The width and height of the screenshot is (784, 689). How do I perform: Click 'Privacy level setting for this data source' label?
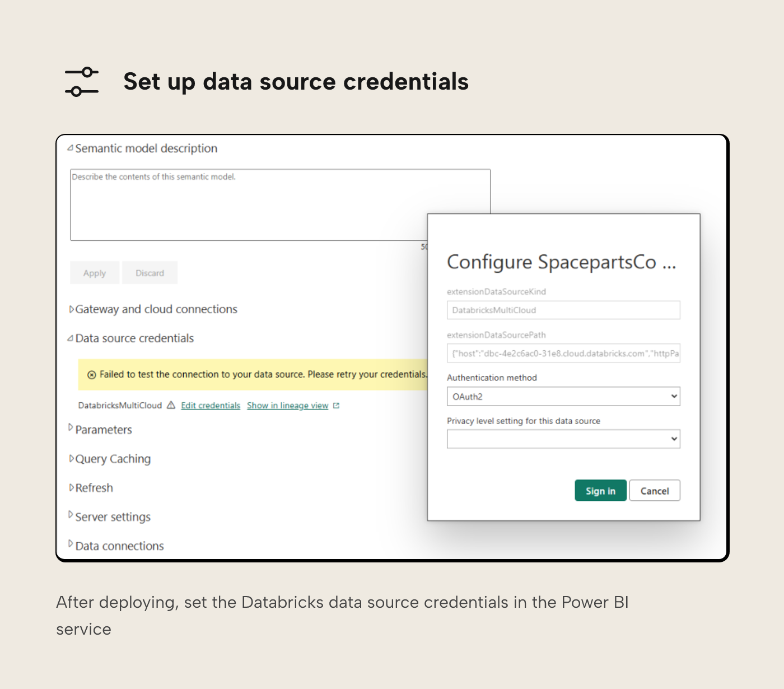(x=524, y=421)
